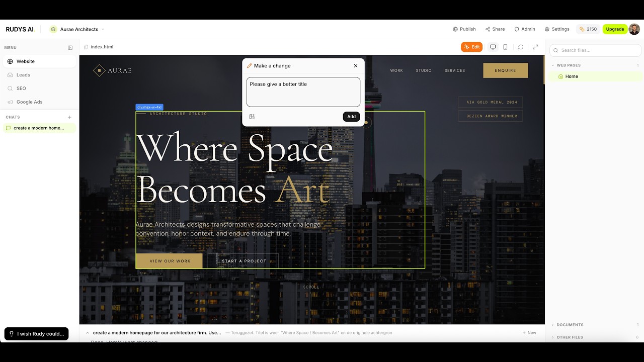This screenshot has height=362, width=644.
Task: Open the Aurae Architects project dropdown
Action: (x=77, y=29)
